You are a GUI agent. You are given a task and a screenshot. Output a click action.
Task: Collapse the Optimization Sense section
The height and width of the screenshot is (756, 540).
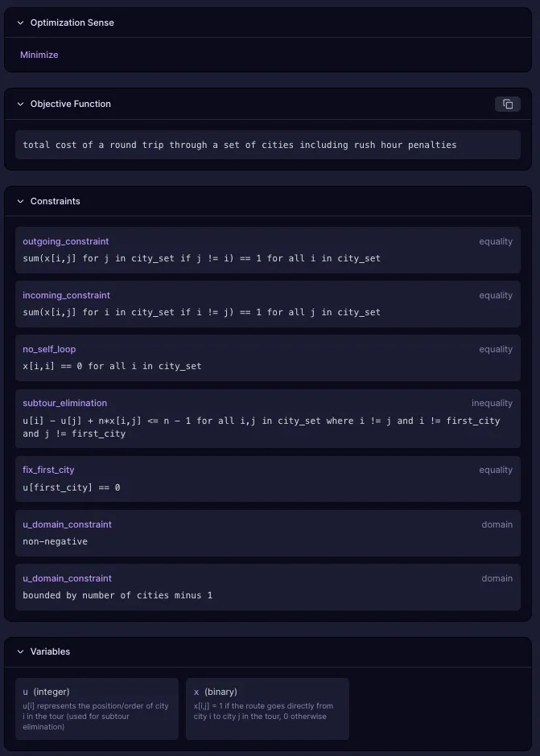[21, 23]
